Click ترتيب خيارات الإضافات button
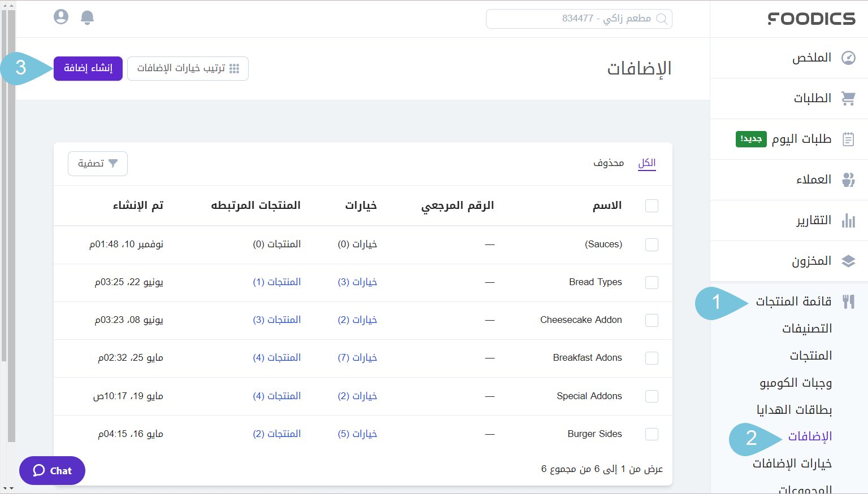This screenshot has width=868, height=494. click(x=188, y=68)
